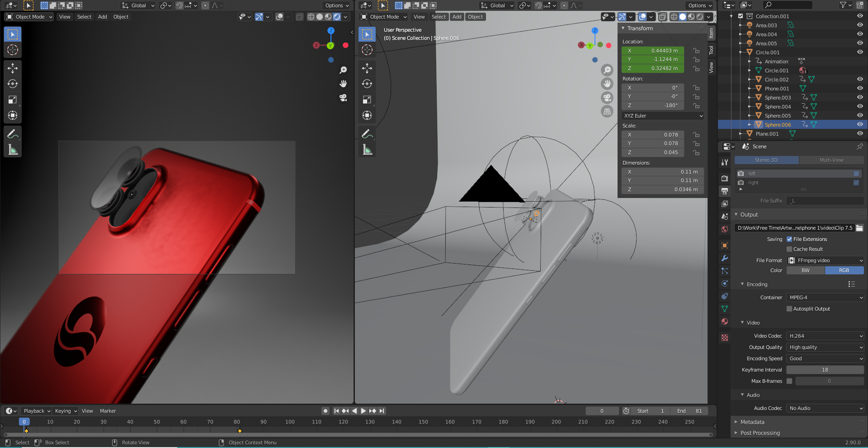Image resolution: width=868 pixels, height=448 pixels.
Task: Click the Cursor tool in right viewport
Action: tap(367, 50)
